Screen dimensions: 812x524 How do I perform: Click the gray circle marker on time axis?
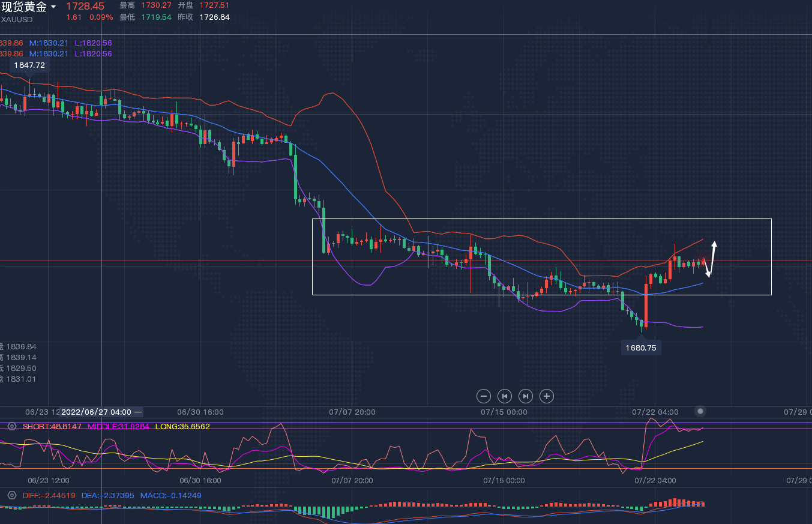tap(700, 411)
